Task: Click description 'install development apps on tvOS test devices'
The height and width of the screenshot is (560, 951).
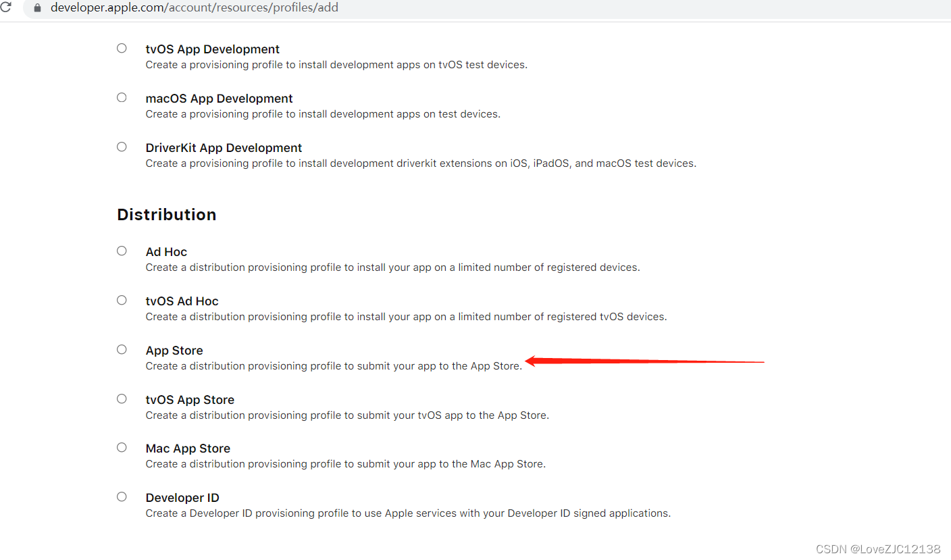Action: tap(336, 65)
